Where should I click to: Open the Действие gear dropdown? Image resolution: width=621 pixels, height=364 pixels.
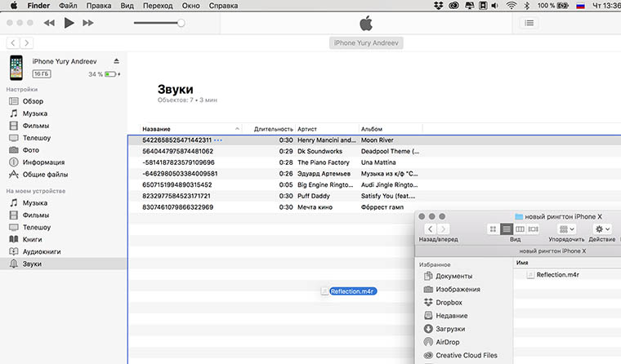click(x=602, y=229)
